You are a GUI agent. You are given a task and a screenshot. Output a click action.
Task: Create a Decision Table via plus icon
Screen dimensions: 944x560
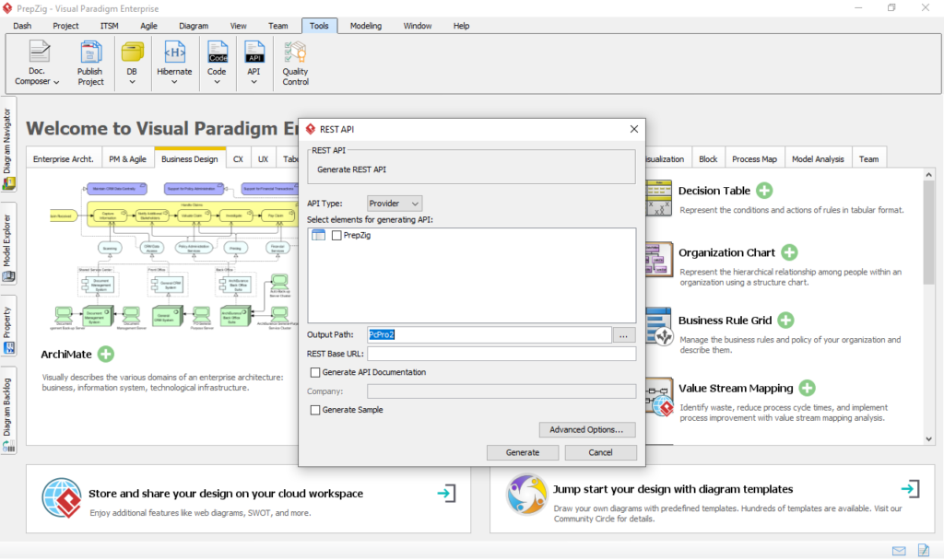click(764, 191)
